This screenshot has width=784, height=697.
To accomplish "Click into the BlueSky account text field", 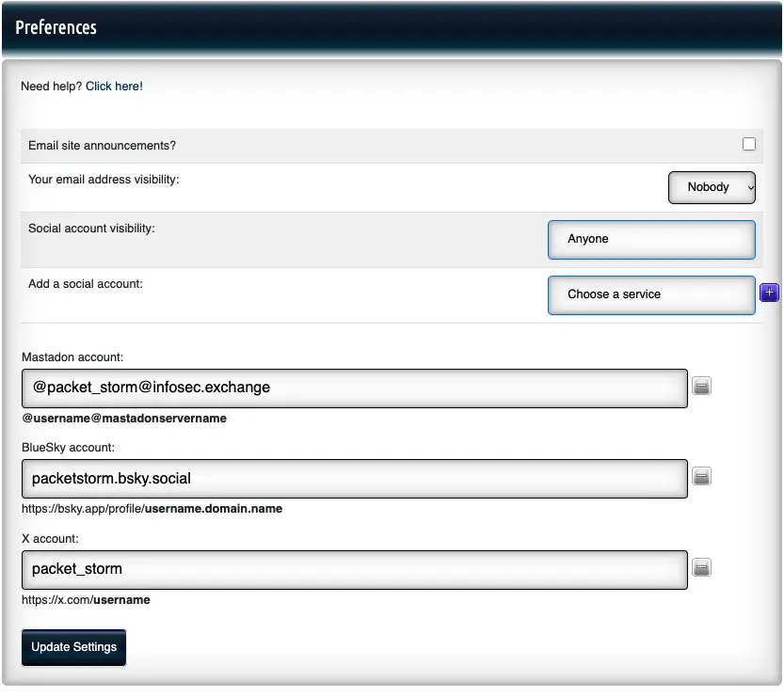I will tap(354, 479).
